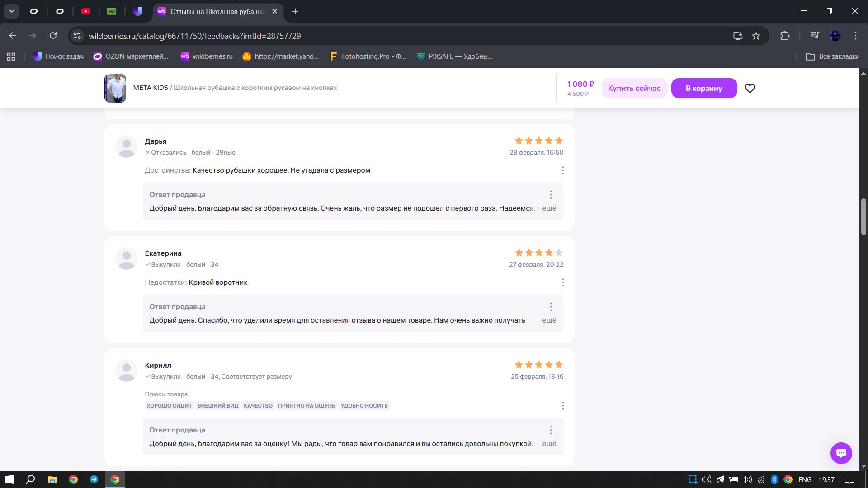
Task: Open the purple support chat bubble
Action: (841, 453)
